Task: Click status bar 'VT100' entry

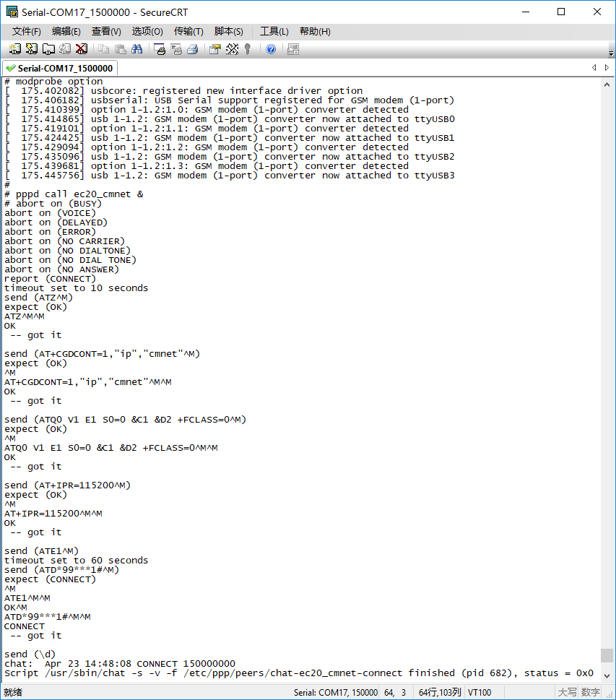Action: (x=480, y=692)
